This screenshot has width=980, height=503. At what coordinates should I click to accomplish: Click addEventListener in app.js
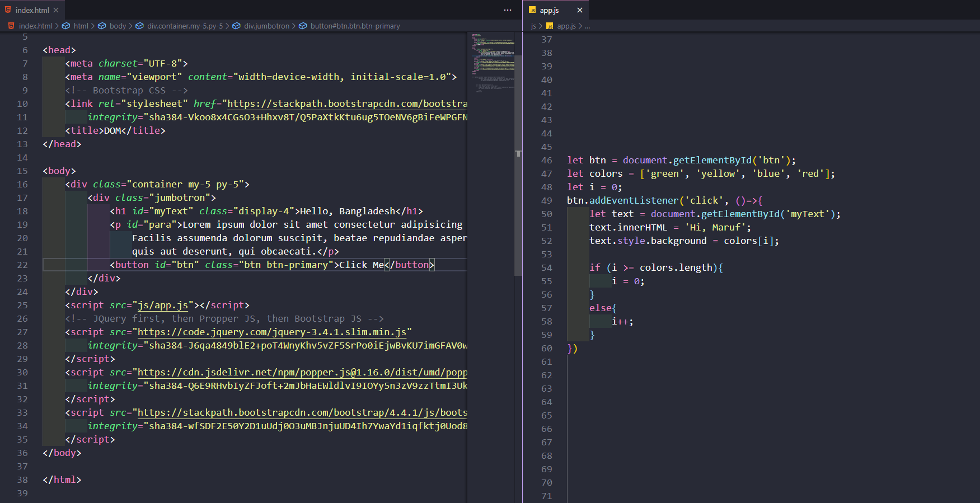(x=634, y=200)
